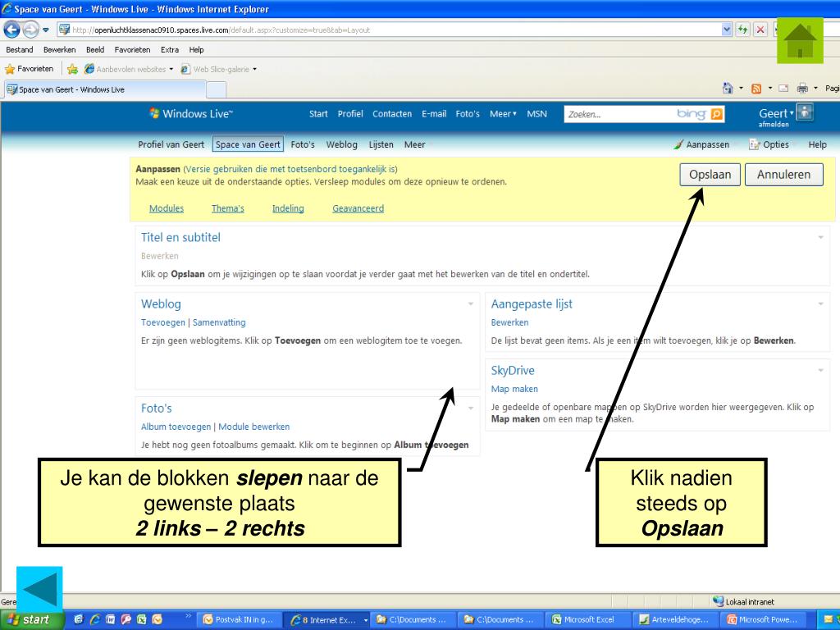840x630 pixels.
Task: Click Profiel in Windows Live navigation
Action: coord(350,114)
